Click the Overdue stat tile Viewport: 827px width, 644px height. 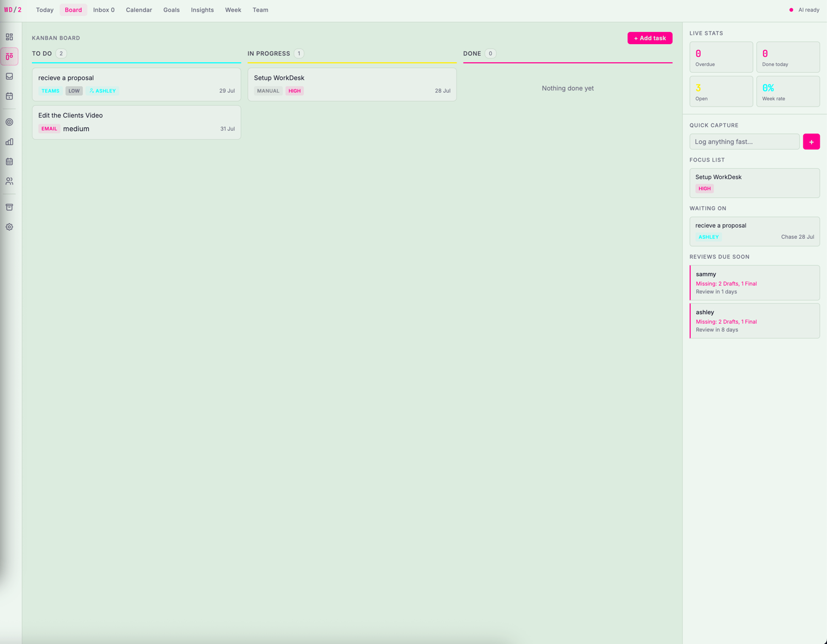click(x=721, y=57)
